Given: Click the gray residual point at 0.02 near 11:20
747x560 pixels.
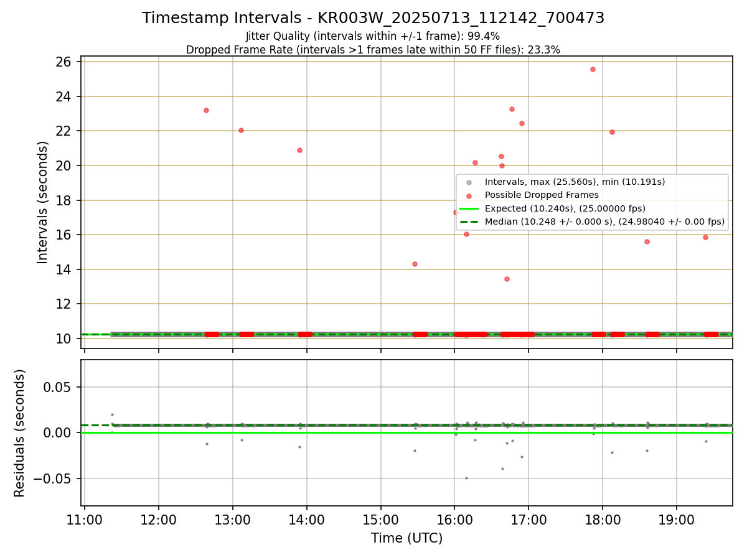Looking at the screenshot, I should pyautogui.click(x=112, y=414).
